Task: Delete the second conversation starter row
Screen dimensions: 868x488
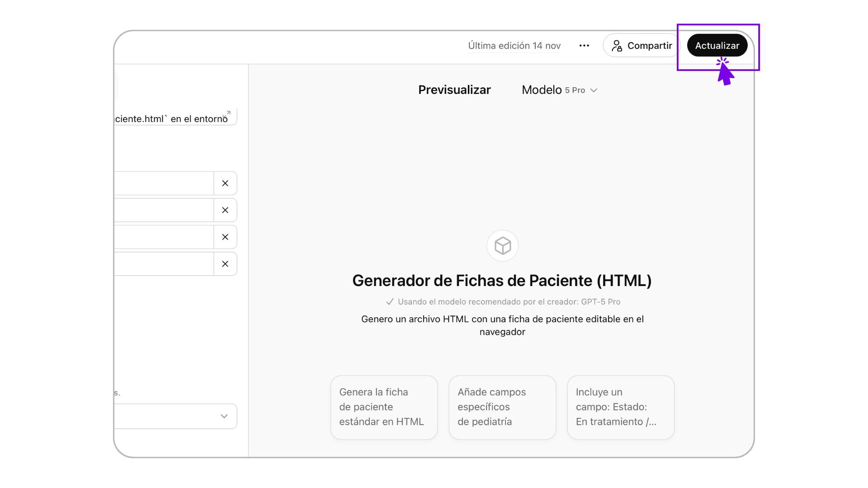Action: click(225, 210)
